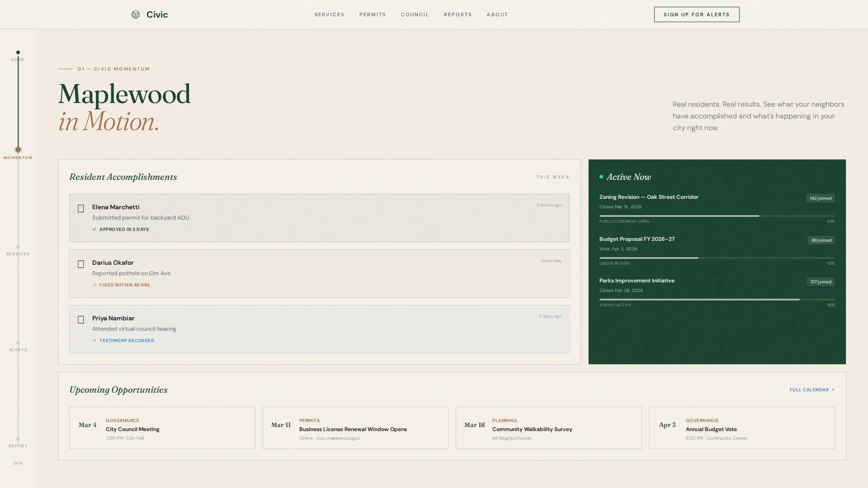Click the 142 joined badge
This screenshot has height=488, width=868.
tap(821, 198)
